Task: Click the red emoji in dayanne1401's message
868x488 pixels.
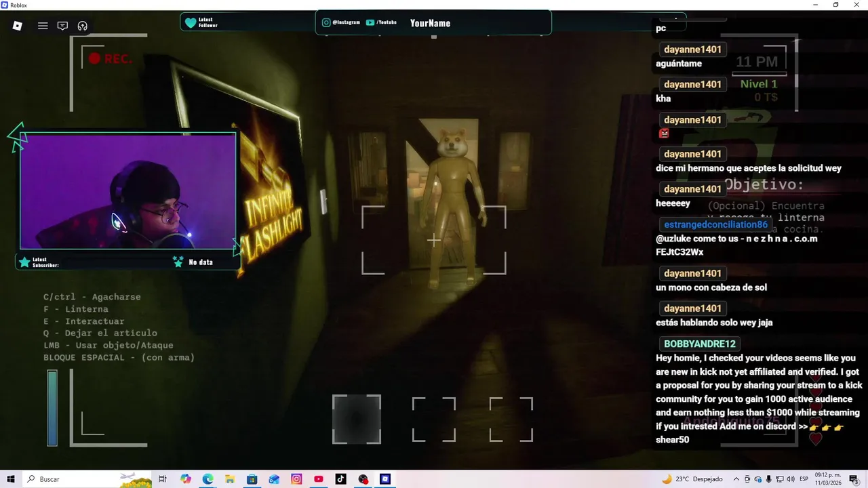Action: point(664,134)
